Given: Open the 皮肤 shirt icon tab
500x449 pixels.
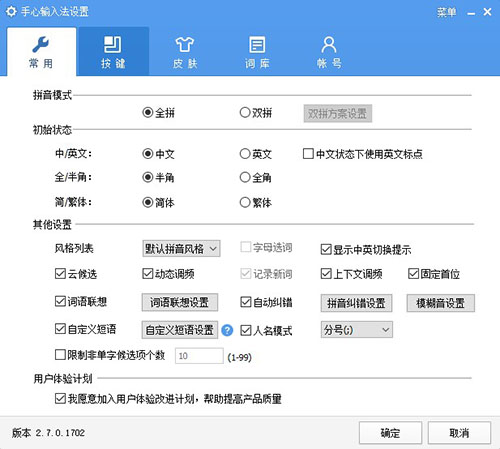Looking at the screenshot, I should (185, 45).
